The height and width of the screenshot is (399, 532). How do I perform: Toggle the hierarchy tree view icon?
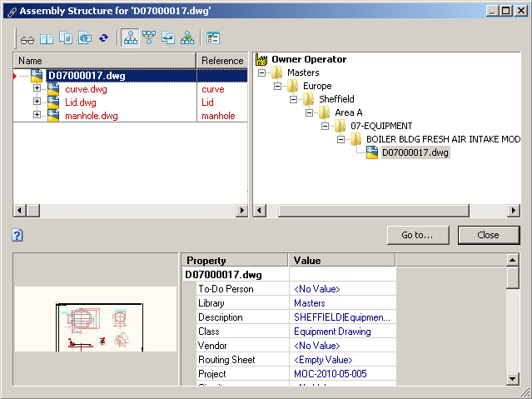(130, 37)
